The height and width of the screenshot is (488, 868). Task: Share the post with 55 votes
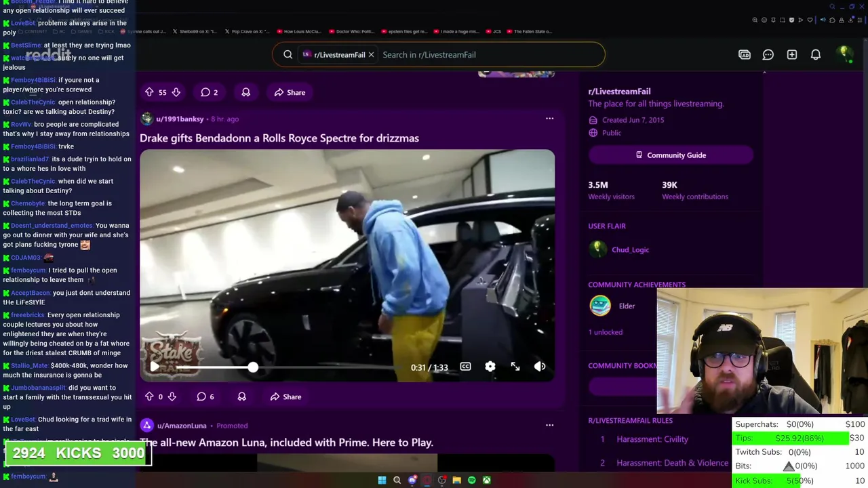290,92
